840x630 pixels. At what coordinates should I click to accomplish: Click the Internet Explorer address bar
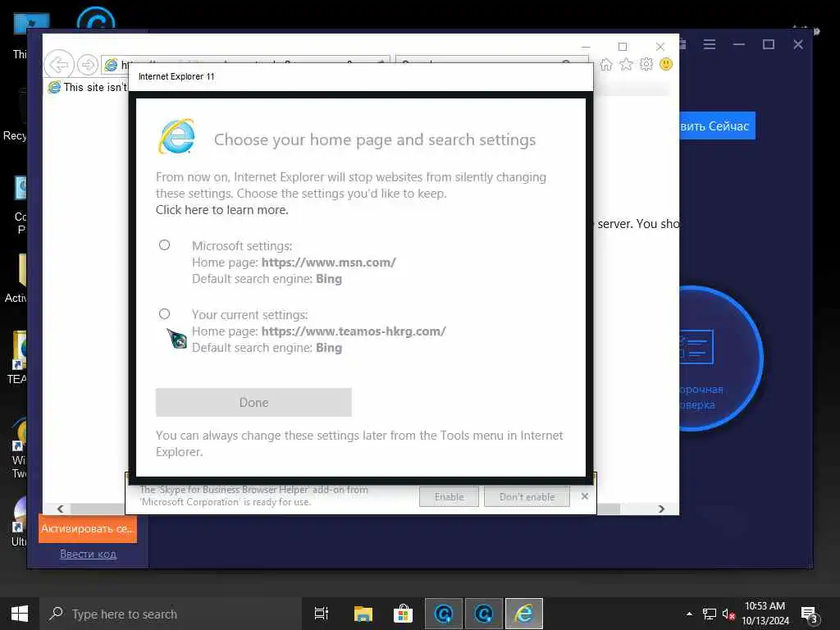pyautogui.click(x=246, y=64)
